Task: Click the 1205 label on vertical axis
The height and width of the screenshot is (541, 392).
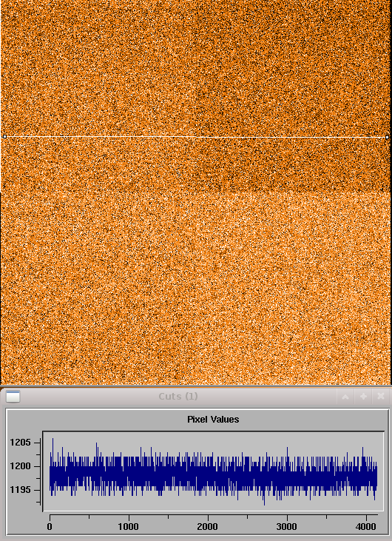Action: click(x=20, y=443)
